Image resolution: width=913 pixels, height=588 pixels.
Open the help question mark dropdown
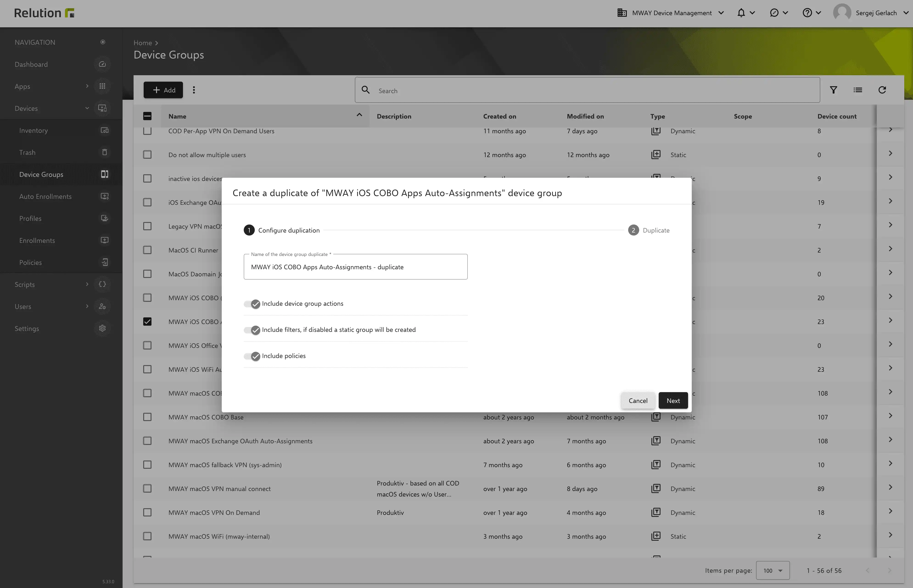(812, 13)
